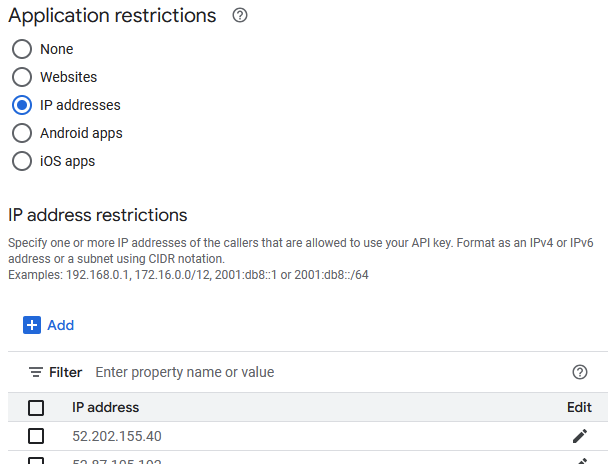The width and height of the screenshot is (611, 464).
Task: Open the filter help question icon
Action: tap(579, 372)
